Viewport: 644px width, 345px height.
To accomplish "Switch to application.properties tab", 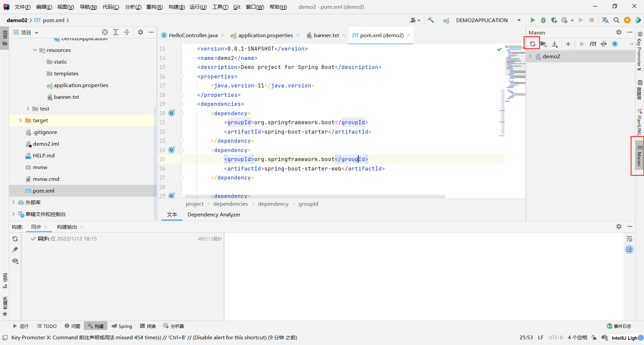I will click(265, 35).
